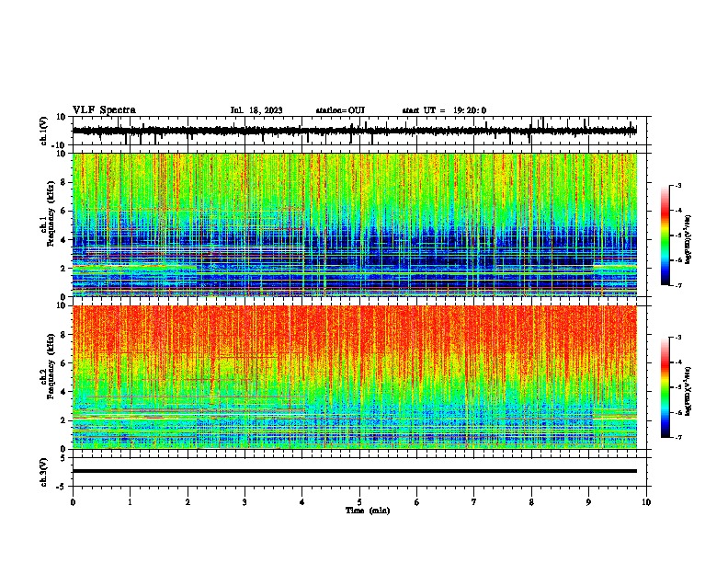
Task: Click the 4 kHz tick label of ch.2 spectrogram
Action: point(63,392)
